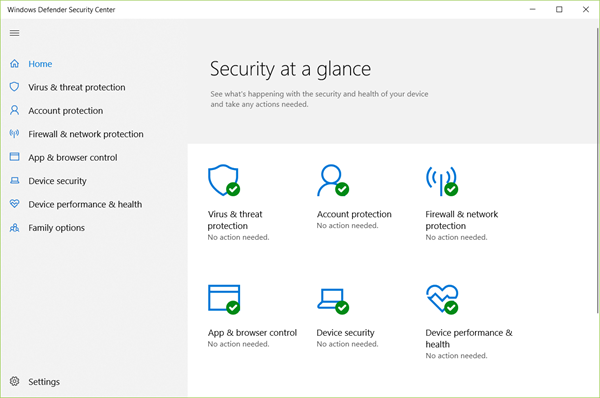Viewport: 600px width, 398px height.
Task: Click 'No action needed.' under Device performance & health
Action: 456,356
